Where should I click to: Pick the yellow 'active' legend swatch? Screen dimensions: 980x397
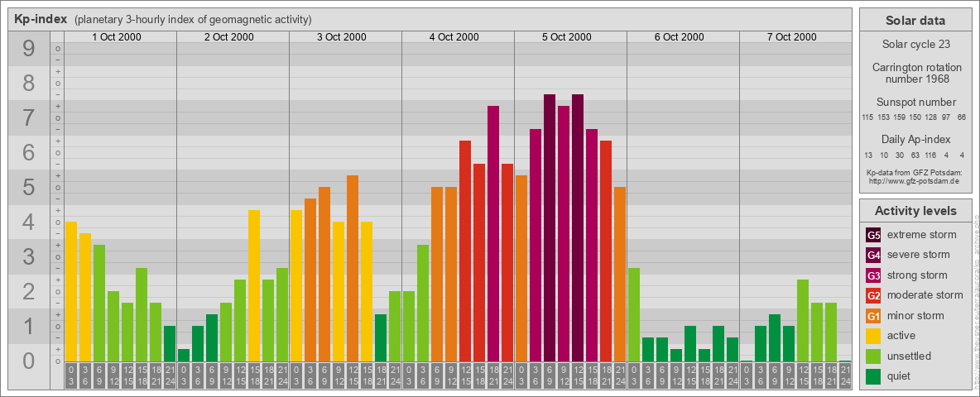(873, 336)
